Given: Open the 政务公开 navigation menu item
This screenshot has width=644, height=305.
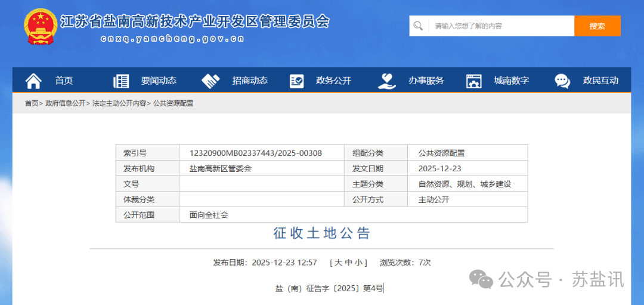Looking at the screenshot, I should pos(333,81).
